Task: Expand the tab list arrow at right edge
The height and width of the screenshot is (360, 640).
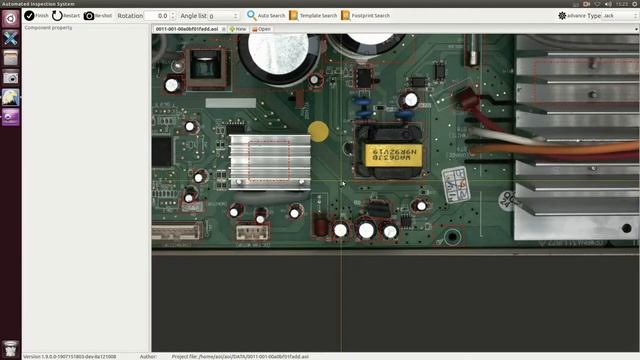Action: tap(636, 29)
